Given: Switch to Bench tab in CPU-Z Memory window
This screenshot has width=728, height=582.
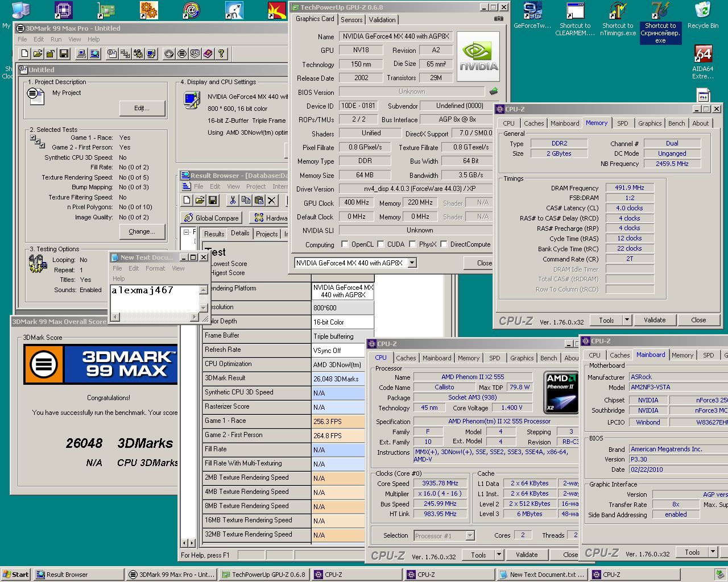Looking at the screenshot, I should tap(676, 123).
